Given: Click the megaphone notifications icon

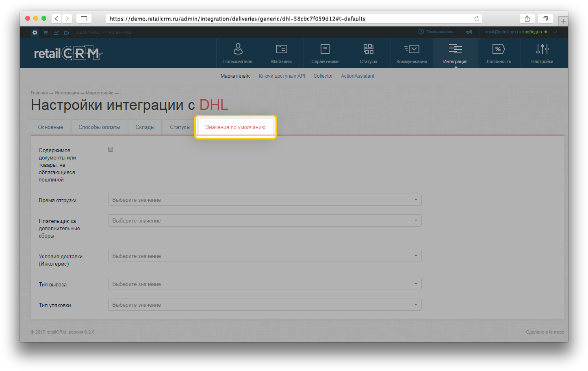Looking at the screenshot, I should coord(469,32).
